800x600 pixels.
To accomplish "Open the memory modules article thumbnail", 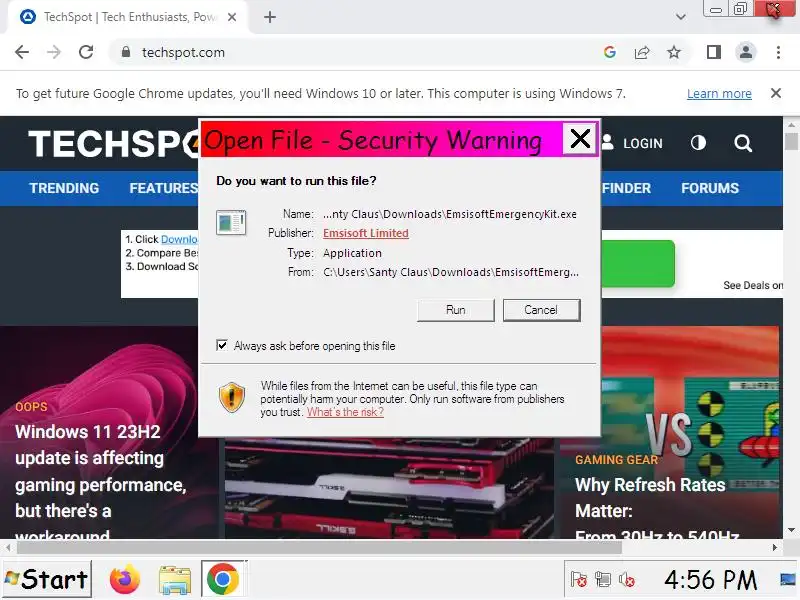I will [x=389, y=488].
